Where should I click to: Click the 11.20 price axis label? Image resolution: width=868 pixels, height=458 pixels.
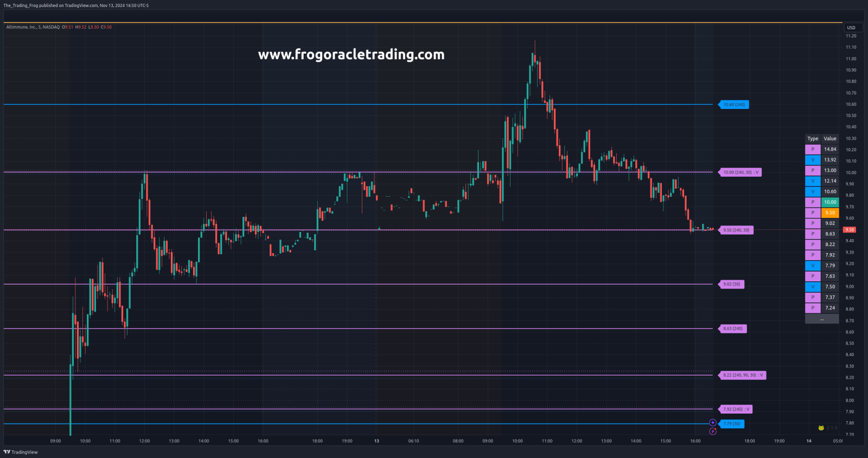pyautogui.click(x=851, y=36)
